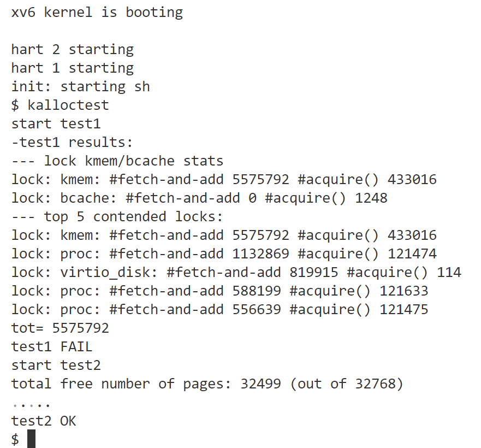Click the "lock kmem/bcache stats" header line
This screenshot has width=481, height=448.
pyautogui.click(x=117, y=161)
